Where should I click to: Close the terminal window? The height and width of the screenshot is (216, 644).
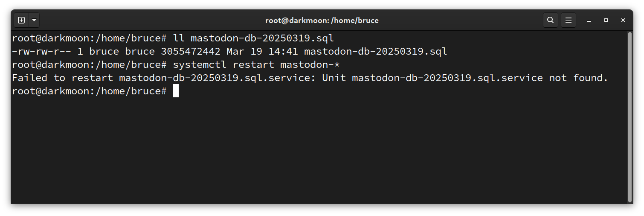click(x=623, y=20)
